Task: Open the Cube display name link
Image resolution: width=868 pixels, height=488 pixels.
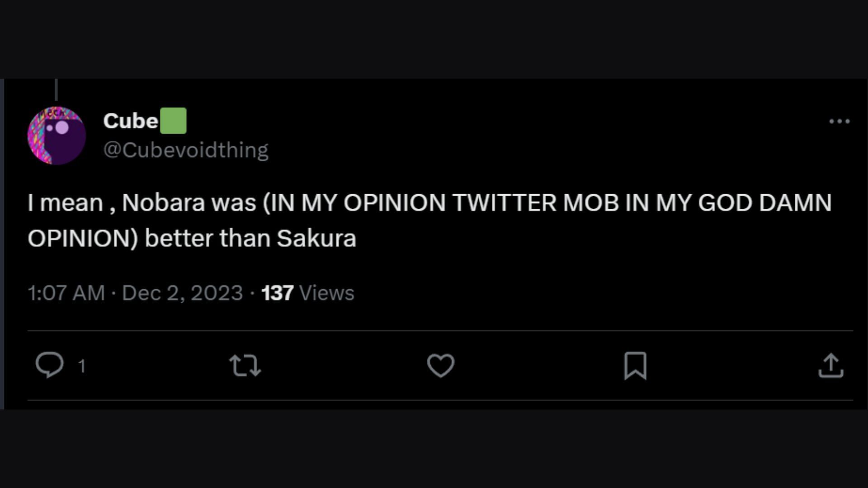Action: tap(131, 121)
